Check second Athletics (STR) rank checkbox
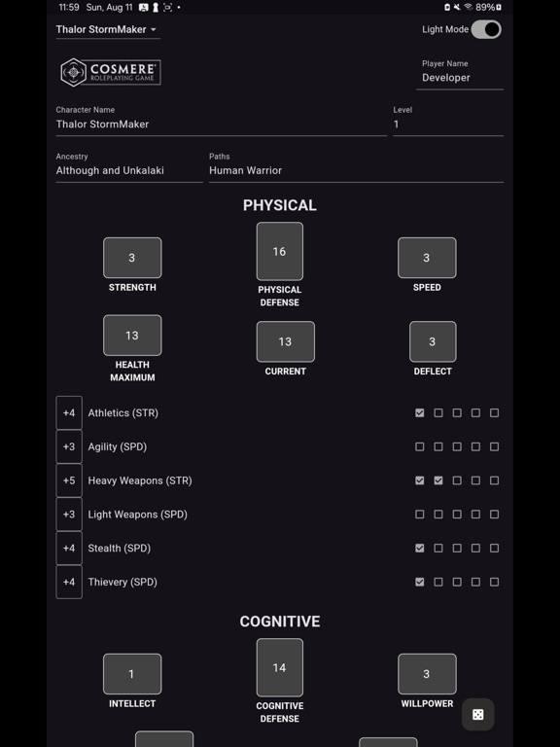This screenshot has height=747, width=560. tap(438, 412)
